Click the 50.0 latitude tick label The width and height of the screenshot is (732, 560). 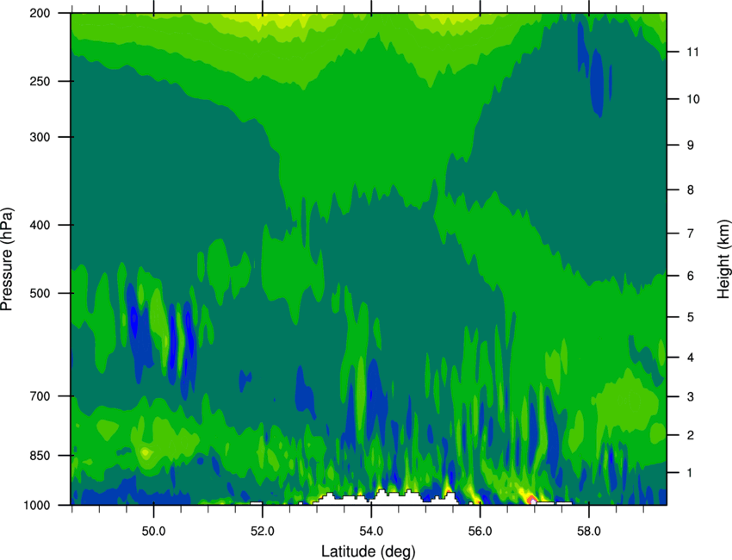point(153,532)
